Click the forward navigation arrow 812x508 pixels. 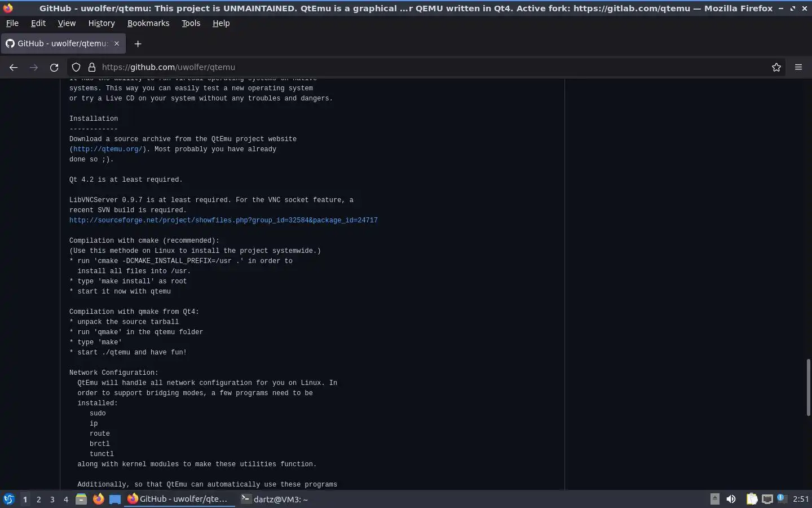34,67
